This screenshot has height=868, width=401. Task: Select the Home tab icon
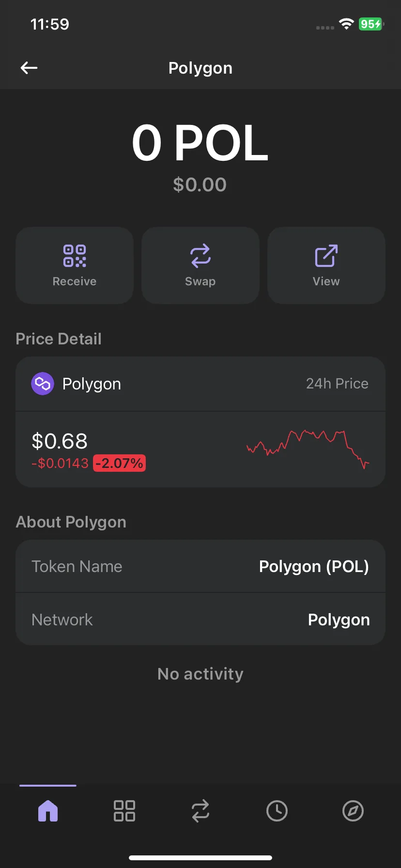[x=48, y=811]
